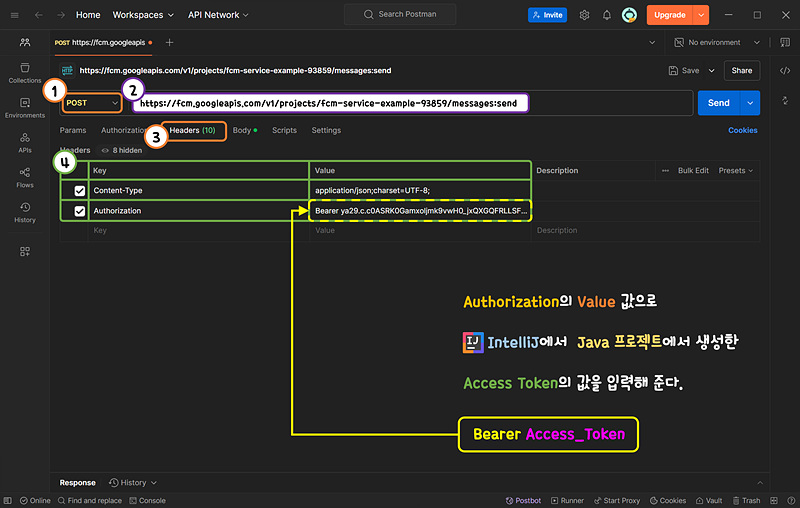The image size is (800, 508).
Task: Open Postman settings gear icon
Action: point(584,15)
